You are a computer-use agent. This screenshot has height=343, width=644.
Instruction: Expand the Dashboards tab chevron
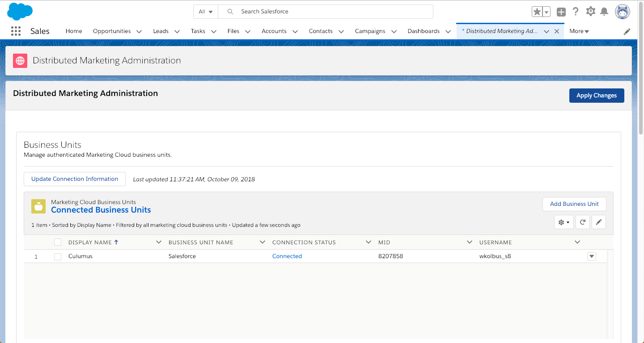[448, 31]
